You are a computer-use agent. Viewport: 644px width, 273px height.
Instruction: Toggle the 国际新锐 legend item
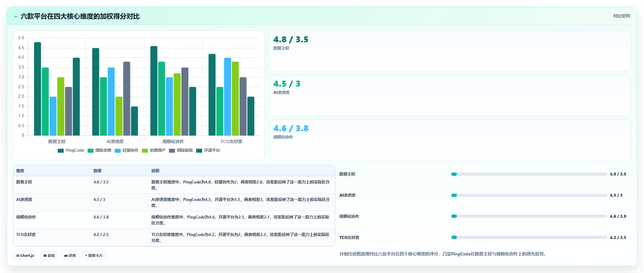coord(181,150)
